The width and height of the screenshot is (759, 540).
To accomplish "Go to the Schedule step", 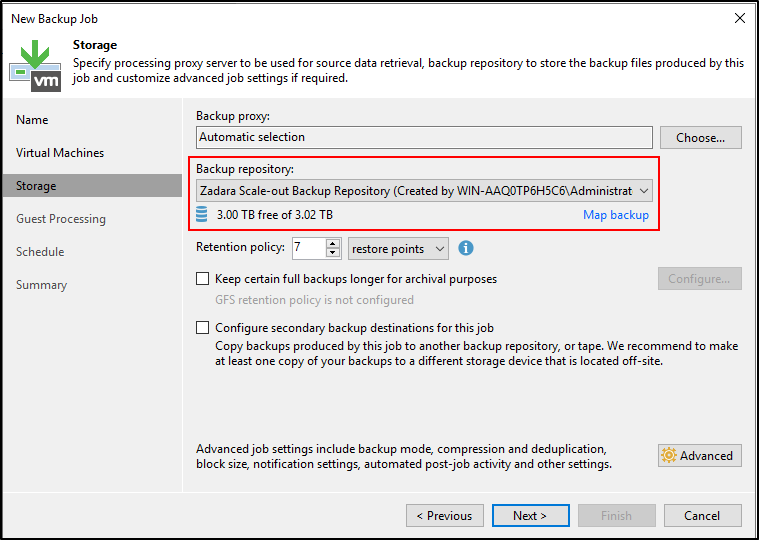I will coord(40,252).
